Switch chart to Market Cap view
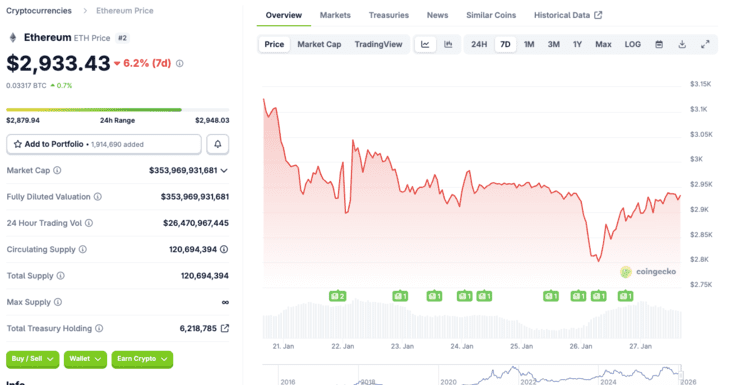The width and height of the screenshot is (750, 385). tap(319, 44)
